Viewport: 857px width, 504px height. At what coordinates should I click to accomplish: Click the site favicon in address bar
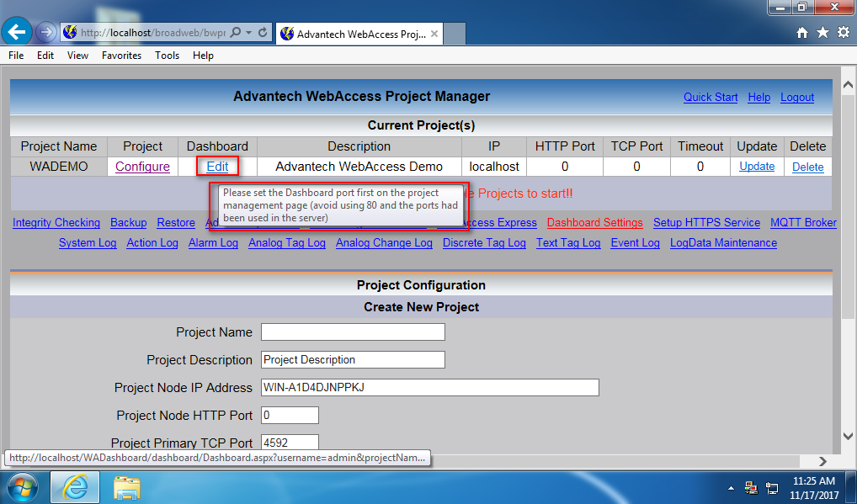coord(70,33)
